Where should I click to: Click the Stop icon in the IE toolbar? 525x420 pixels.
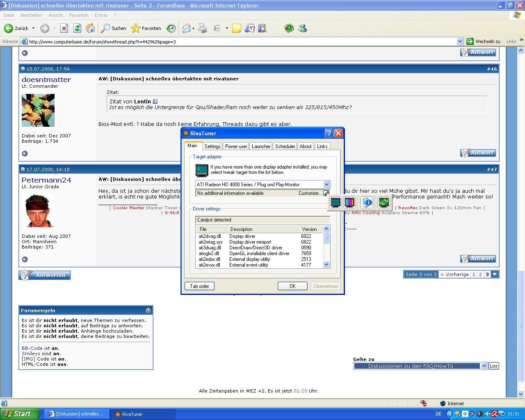64,28
